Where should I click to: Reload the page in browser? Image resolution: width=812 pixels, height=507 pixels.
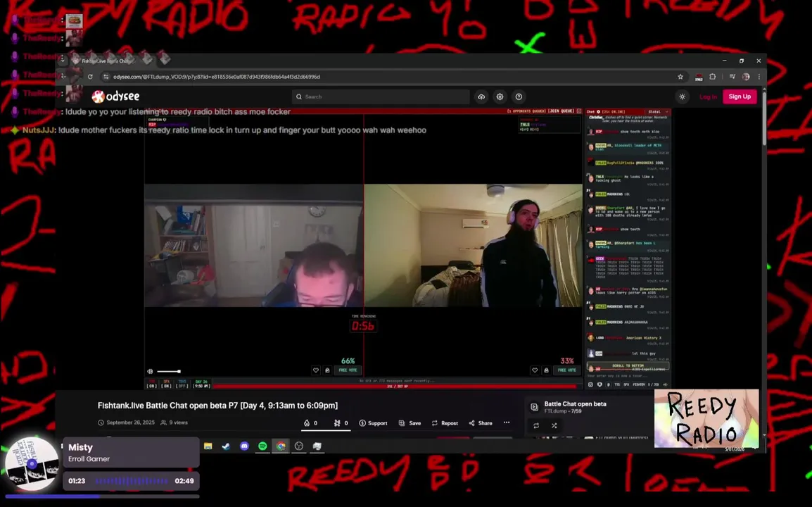(90, 77)
